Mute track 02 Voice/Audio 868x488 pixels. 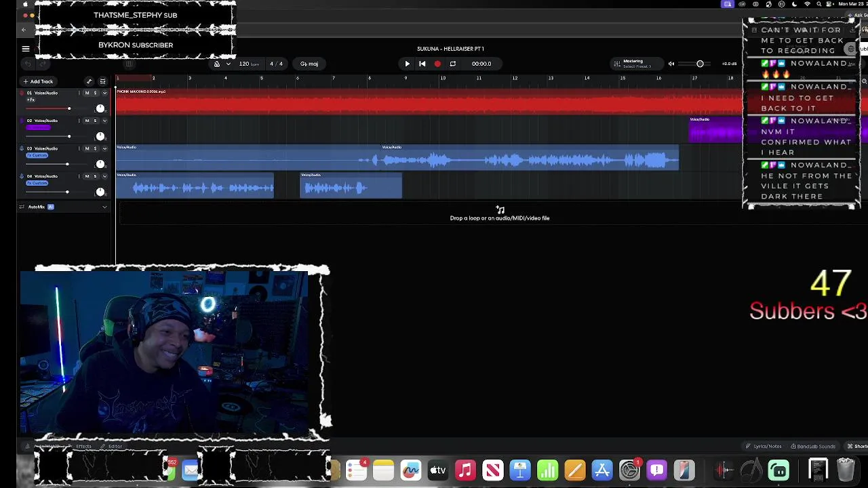[87, 121]
